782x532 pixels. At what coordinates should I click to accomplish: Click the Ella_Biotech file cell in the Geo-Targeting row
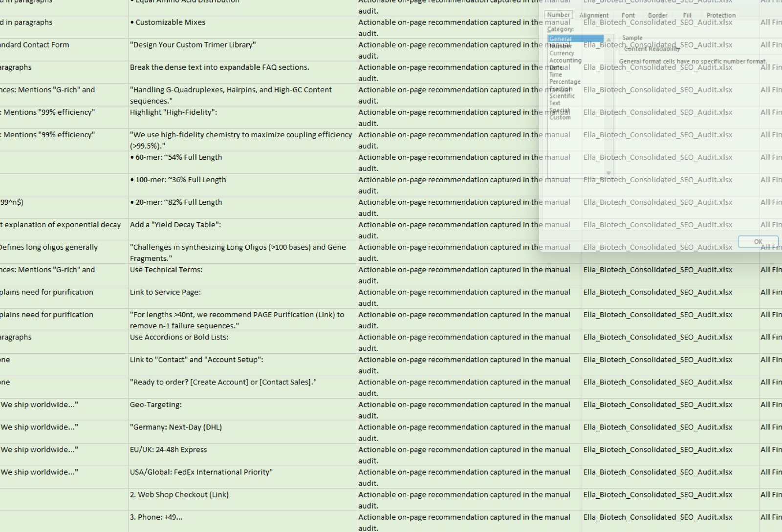(x=670, y=410)
